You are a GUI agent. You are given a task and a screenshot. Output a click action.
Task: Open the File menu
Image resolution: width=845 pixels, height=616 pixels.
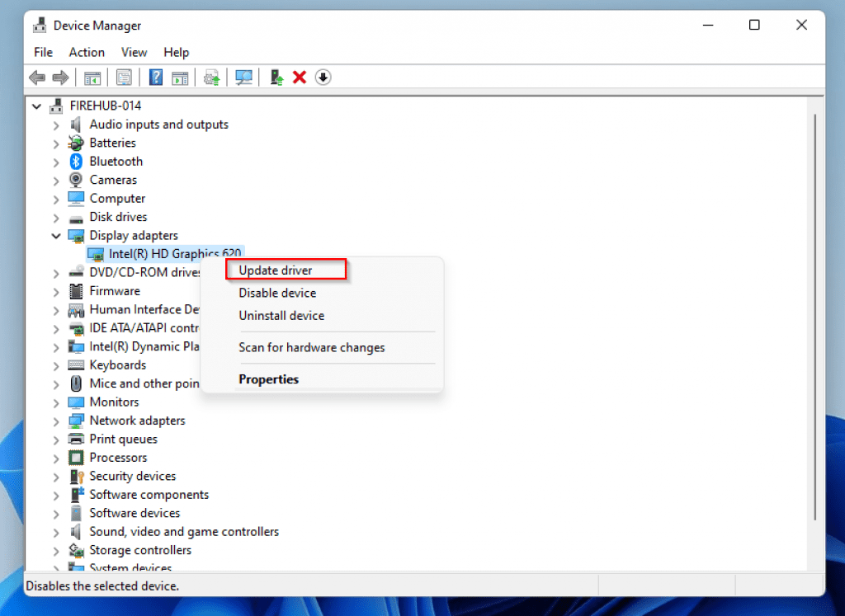[43, 52]
